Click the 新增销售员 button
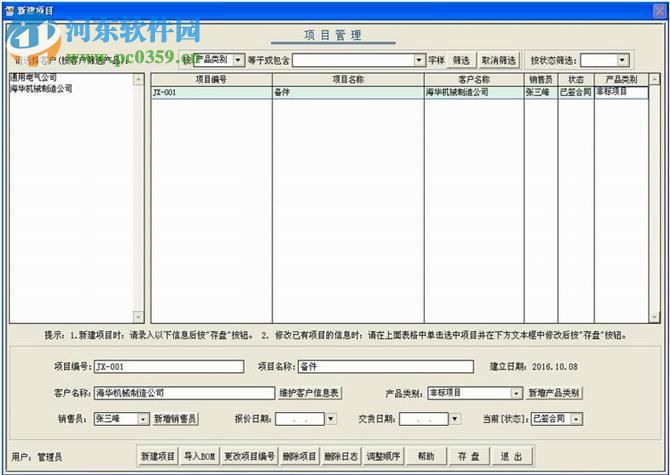The height and width of the screenshot is (475, 670). click(x=175, y=419)
